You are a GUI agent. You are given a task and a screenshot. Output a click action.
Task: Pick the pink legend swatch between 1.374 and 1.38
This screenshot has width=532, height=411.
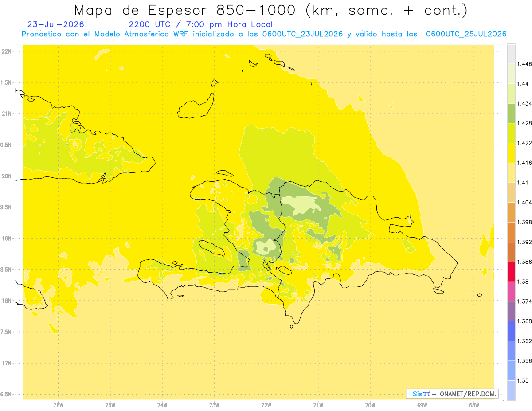coord(511,291)
